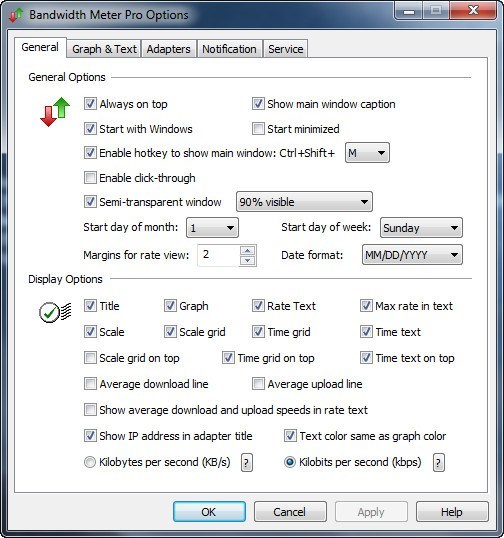Uncheck Text color same as graph color

click(290, 436)
